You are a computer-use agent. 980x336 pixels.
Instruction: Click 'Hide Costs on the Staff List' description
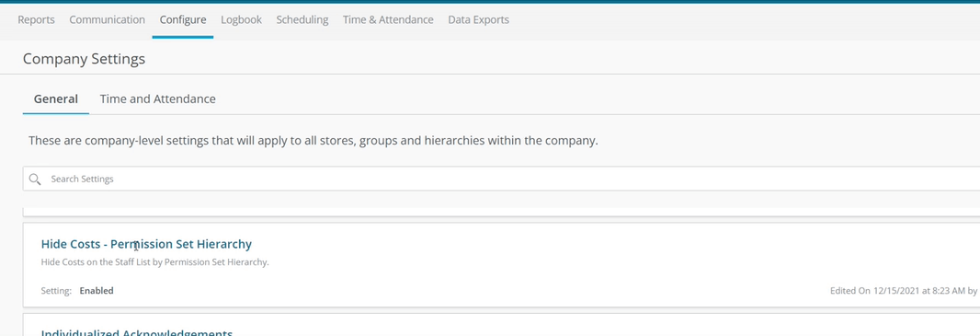[155, 262]
